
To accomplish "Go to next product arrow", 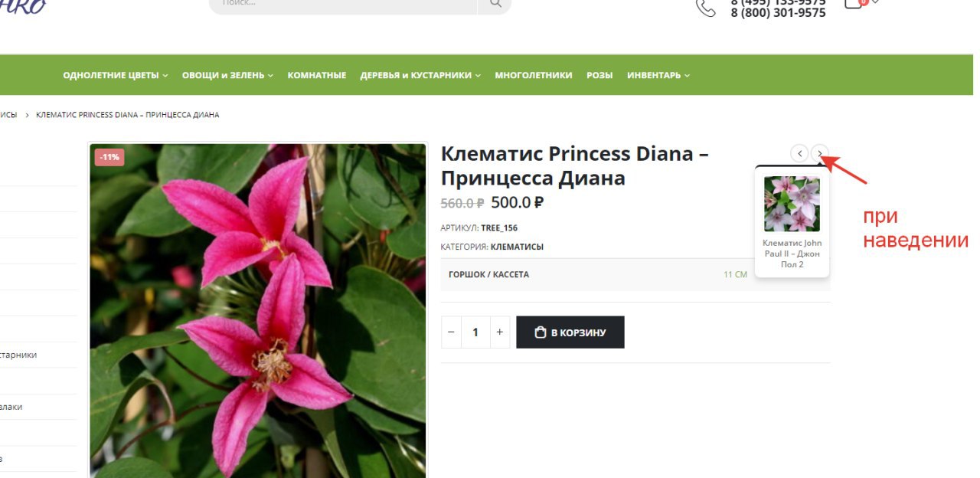I will tap(820, 153).
